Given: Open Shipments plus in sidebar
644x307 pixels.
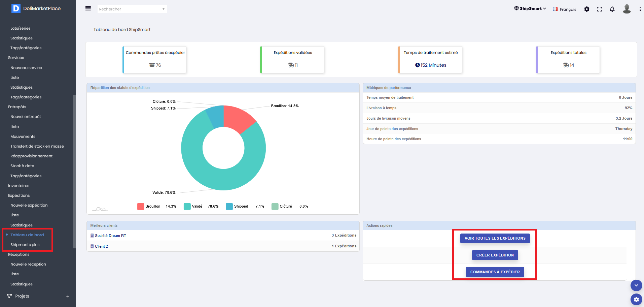Looking at the screenshot, I should pos(25,245).
